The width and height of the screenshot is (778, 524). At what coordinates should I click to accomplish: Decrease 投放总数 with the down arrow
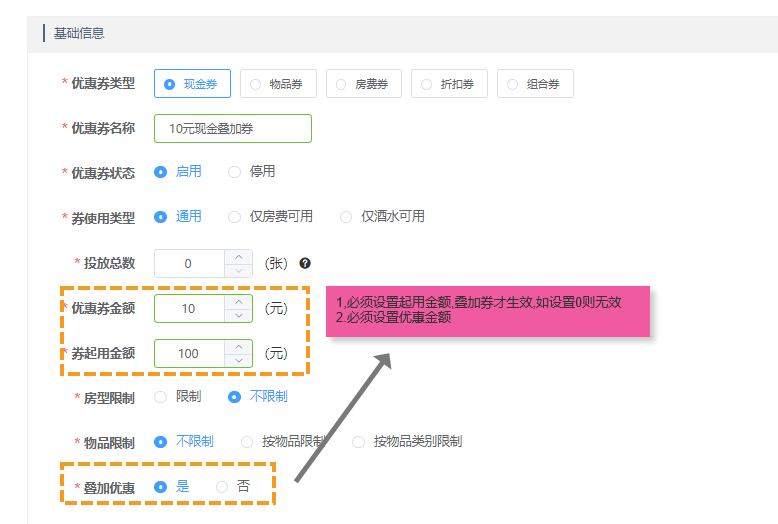pos(239,270)
